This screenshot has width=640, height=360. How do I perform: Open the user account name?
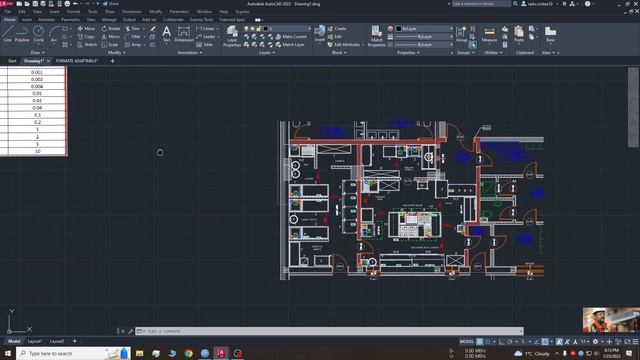coord(539,4)
